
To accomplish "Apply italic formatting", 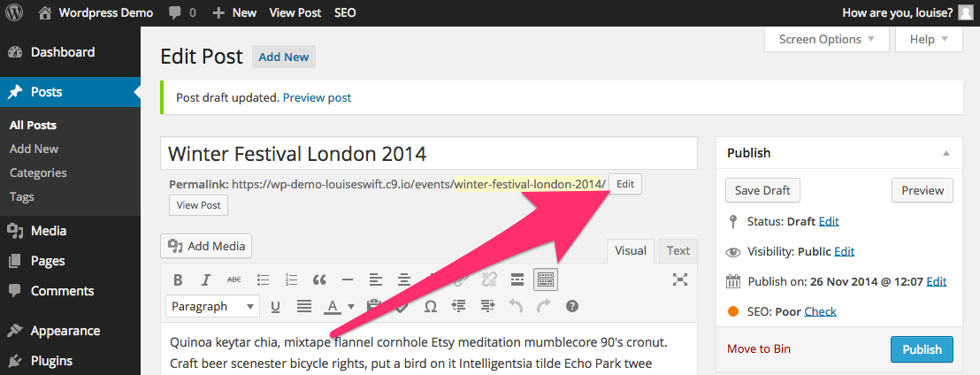I will 205,279.
